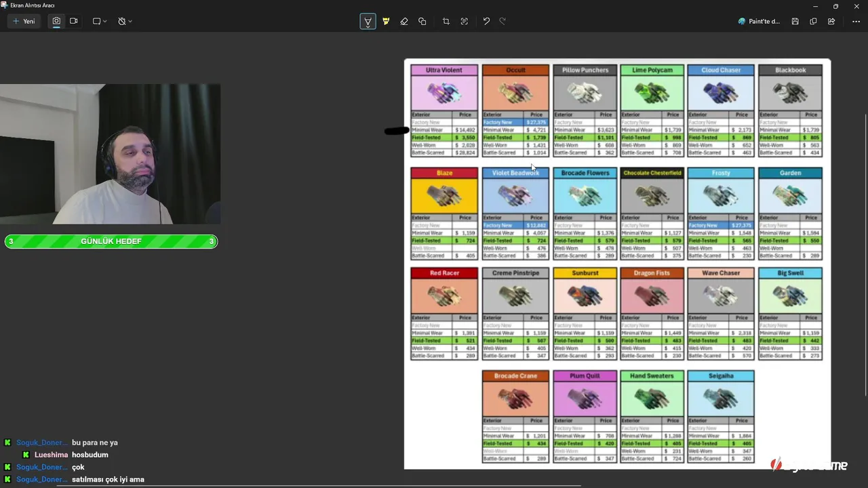Click the Frosty glove image
This screenshot has width=868, height=488.
721,196
